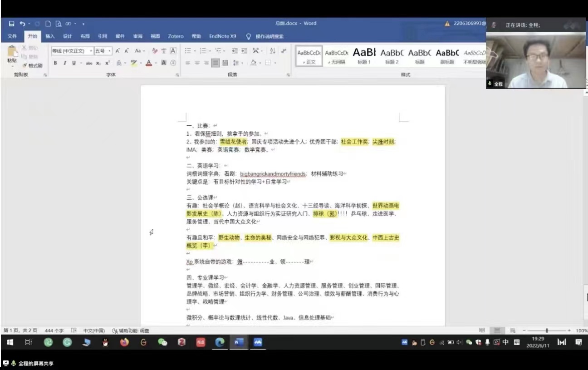Select the Format Painter (格式刷) tool

coord(33,65)
